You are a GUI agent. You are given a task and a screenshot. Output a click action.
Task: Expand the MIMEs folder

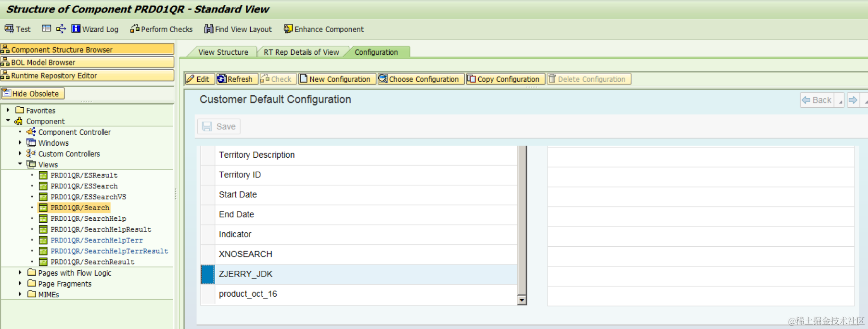20,294
